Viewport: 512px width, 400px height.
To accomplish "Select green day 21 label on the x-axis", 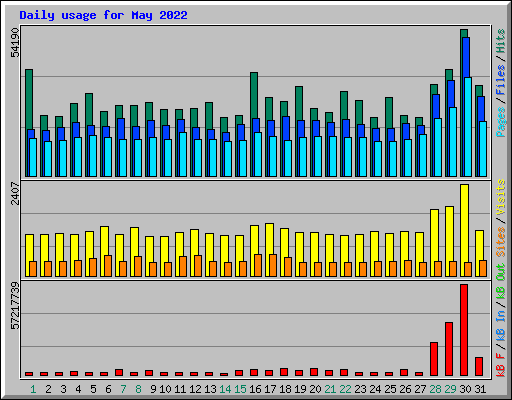I will (x=330, y=389).
